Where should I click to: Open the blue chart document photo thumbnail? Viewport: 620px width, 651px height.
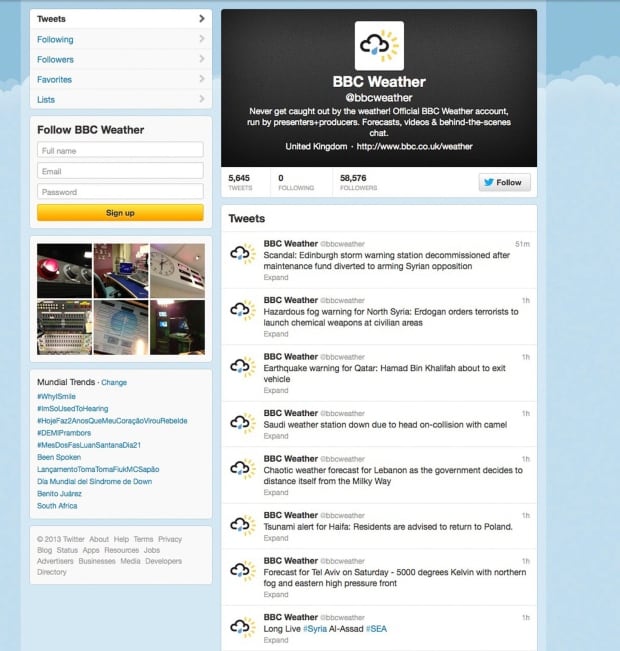[121, 327]
